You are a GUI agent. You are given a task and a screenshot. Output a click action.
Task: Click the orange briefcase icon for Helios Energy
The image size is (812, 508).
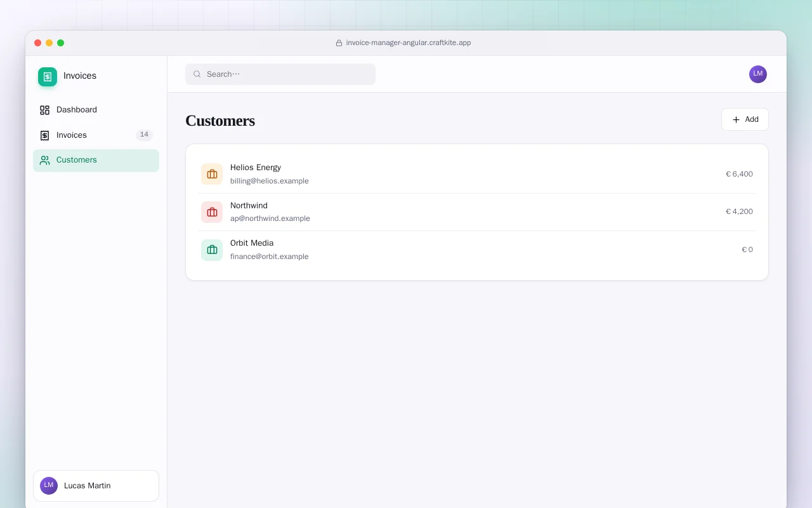[212, 174]
